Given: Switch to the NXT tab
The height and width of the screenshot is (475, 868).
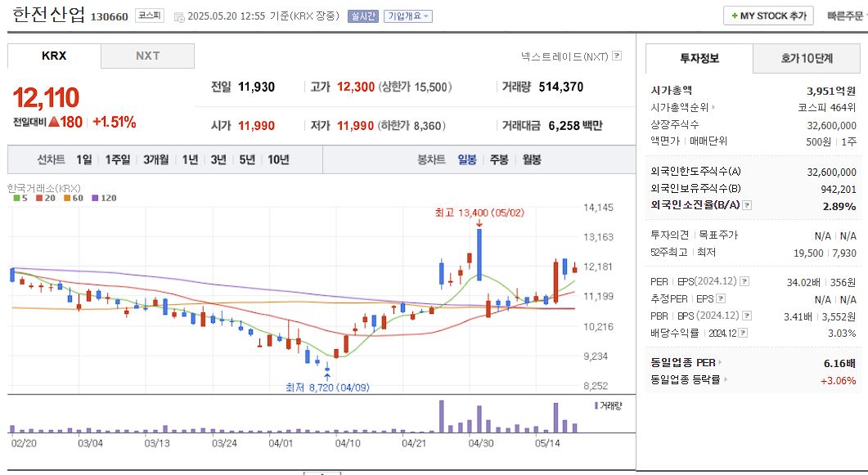Looking at the screenshot, I should 147,56.
